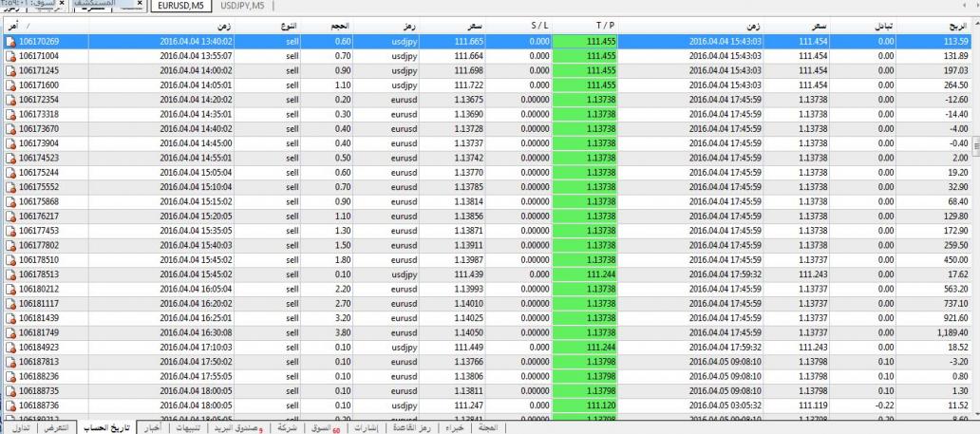
Task: Open the أخبار news tab
Action: tap(154, 428)
